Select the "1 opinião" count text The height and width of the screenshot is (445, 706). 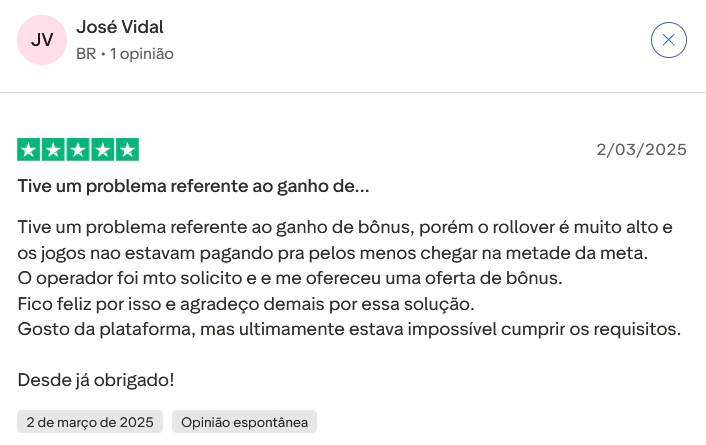click(x=141, y=54)
